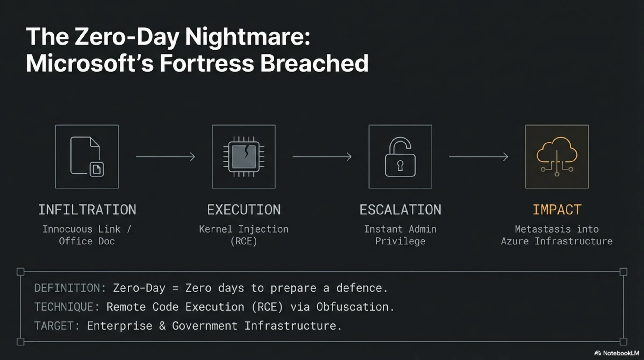Click the DEFINITION line about Zero-Day
The height and width of the screenshot is (360, 644).
pos(211,288)
